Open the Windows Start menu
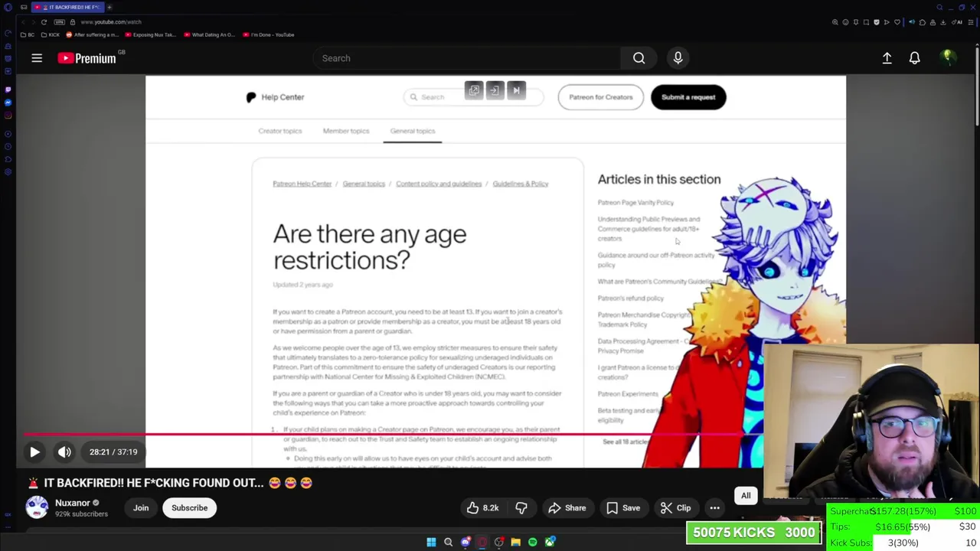Viewport: 980px width, 551px height. [431, 543]
